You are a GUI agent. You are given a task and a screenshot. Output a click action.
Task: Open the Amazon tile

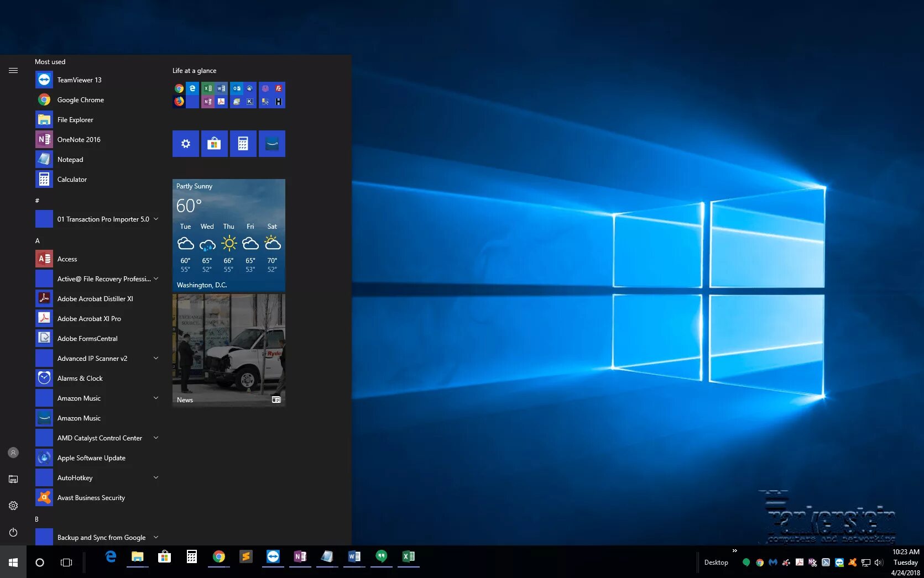(x=272, y=144)
